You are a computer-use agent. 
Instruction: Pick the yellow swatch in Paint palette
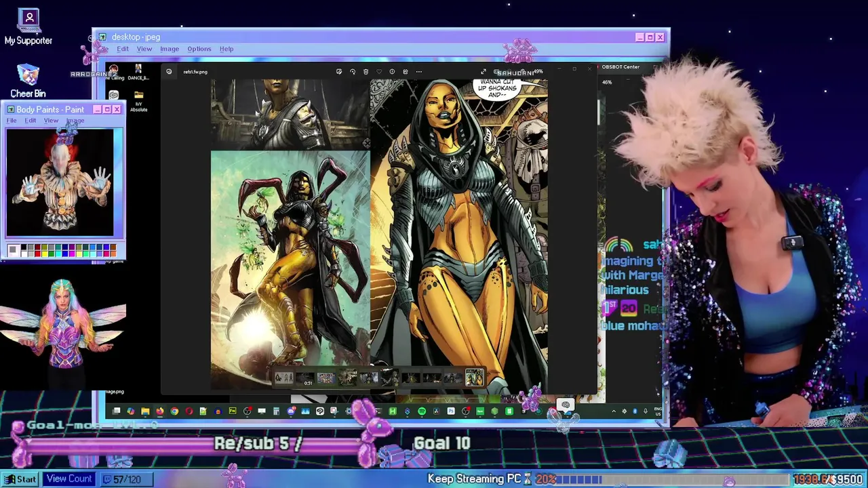pos(45,253)
